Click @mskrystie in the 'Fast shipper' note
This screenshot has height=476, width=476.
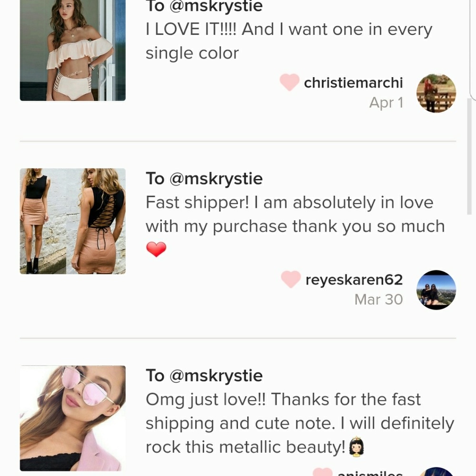pos(216,178)
